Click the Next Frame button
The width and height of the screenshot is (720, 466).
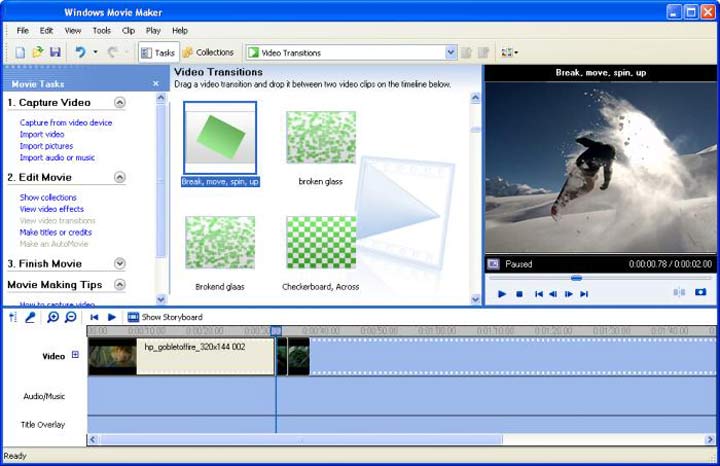pos(568,294)
